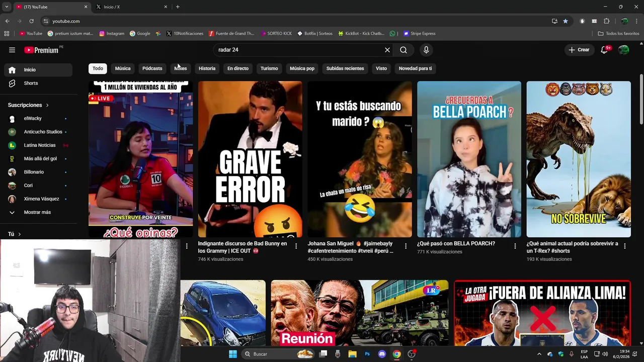Play the GRAVE ERROR Bad Bunny thumbnail

coord(250,159)
